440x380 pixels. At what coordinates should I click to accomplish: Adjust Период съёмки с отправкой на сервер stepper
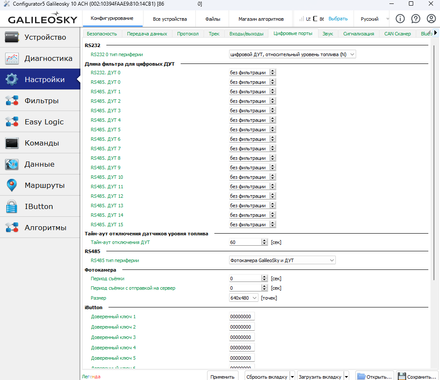tap(265, 288)
